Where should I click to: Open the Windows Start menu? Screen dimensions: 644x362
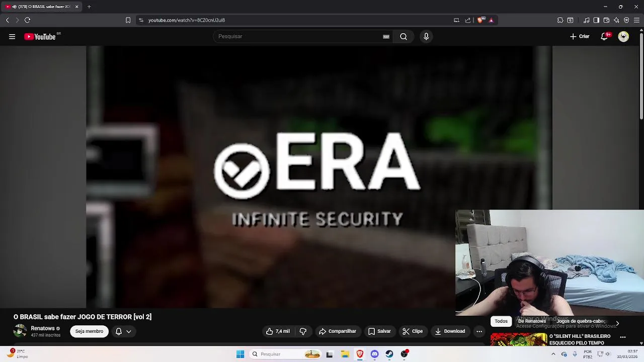[x=240, y=354]
